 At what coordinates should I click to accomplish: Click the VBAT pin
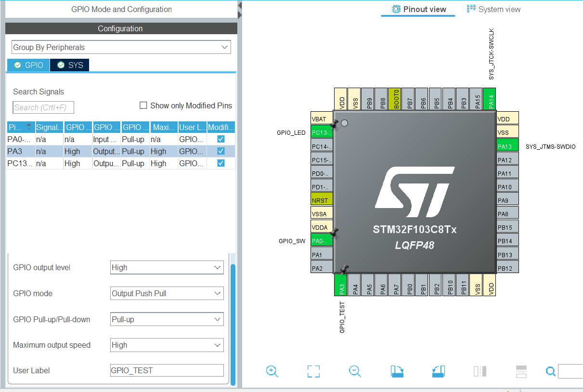tap(322, 119)
